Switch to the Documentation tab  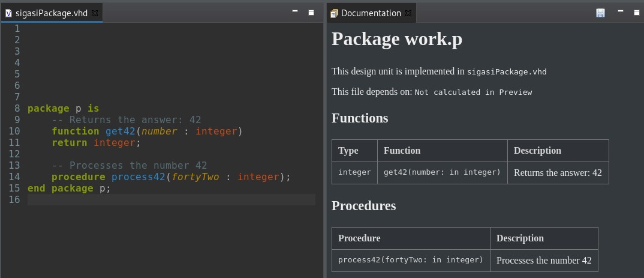pyautogui.click(x=371, y=13)
